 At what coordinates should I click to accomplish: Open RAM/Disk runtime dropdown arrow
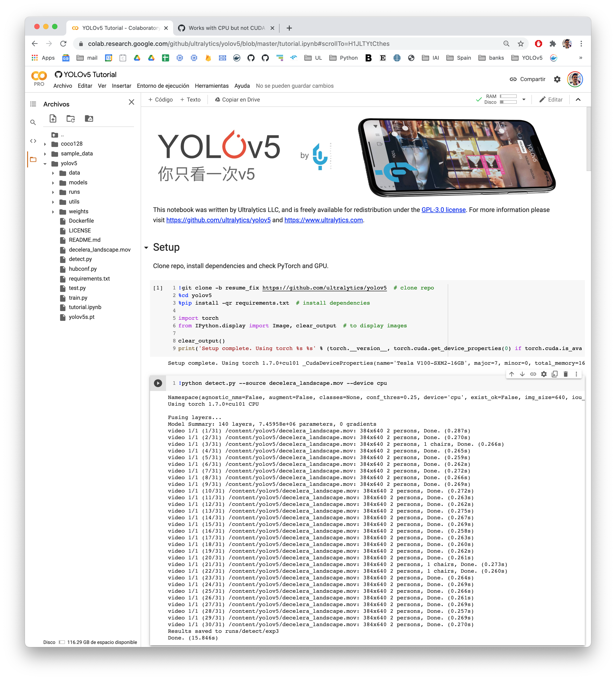click(x=524, y=100)
